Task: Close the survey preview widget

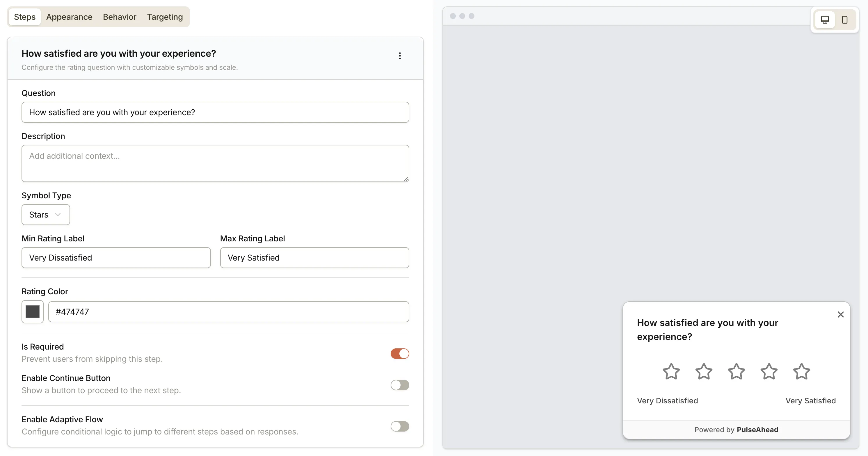Action: (840, 315)
